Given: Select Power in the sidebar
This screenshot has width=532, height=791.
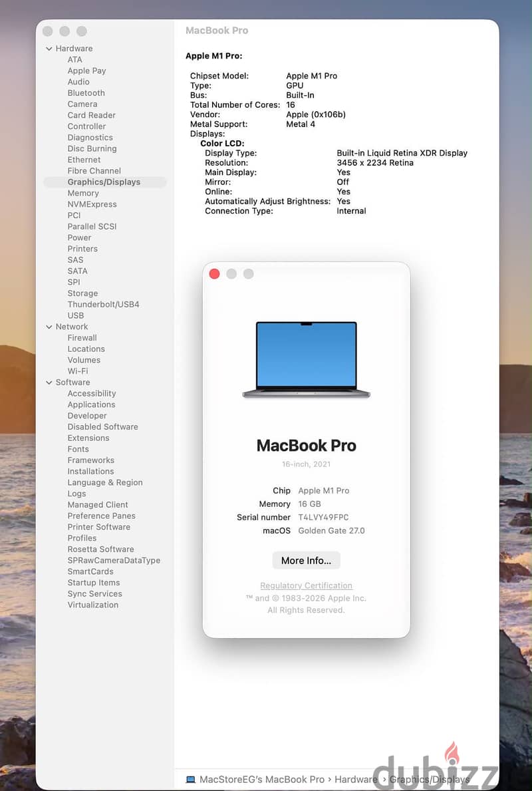Looking at the screenshot, I should [79, 237].
